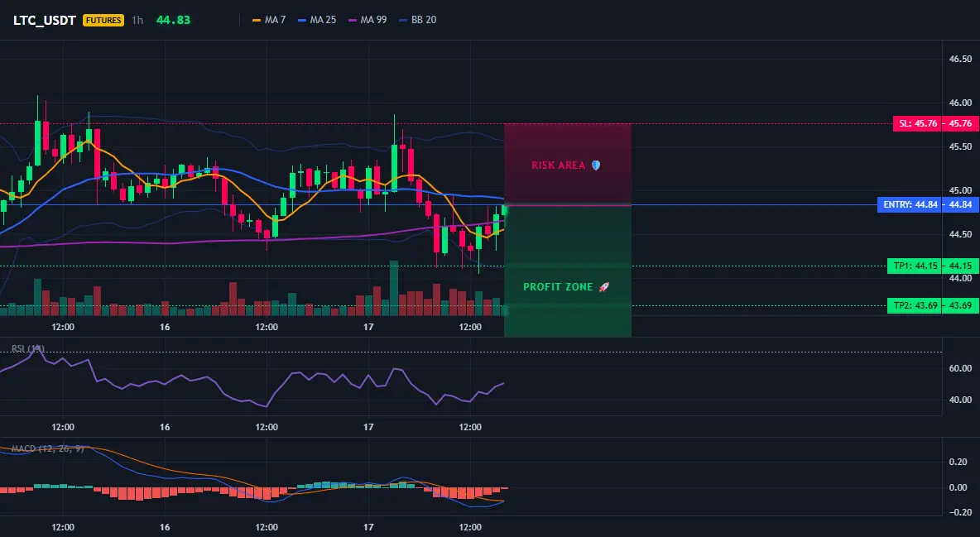Click the shield icon beside RISK AREA
Viewport: 980px width, 537px height.
pyautogui.click(x=596, y=165)
